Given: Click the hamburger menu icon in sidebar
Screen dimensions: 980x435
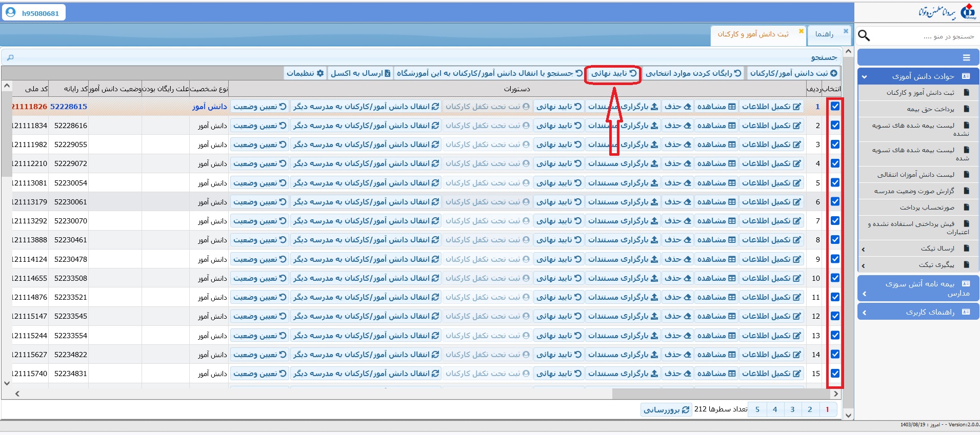Looking at the screenshot, I should (966, 57).
